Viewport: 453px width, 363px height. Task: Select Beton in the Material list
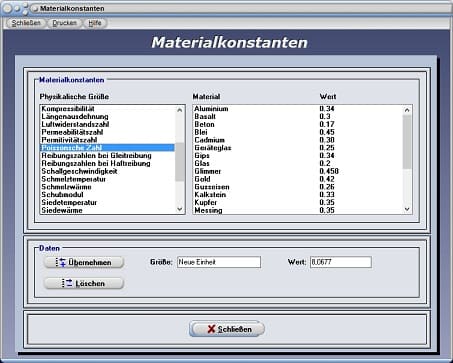point(204,124)
